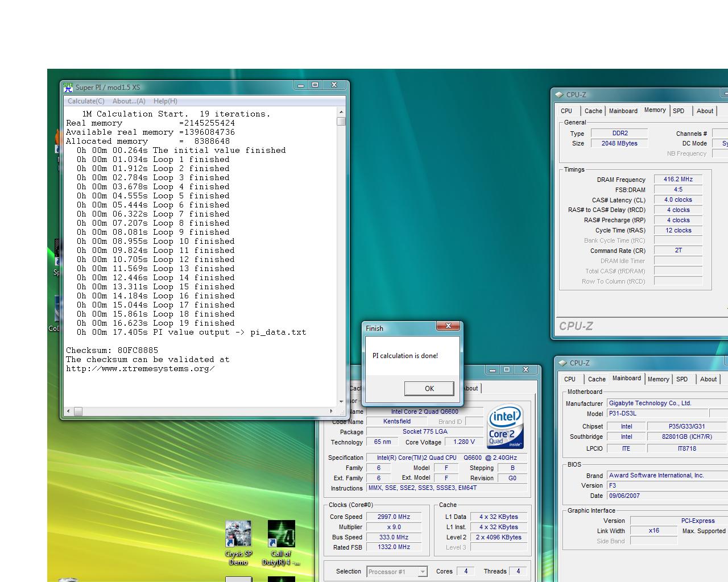
Task: Minimize the Super PI window
Action: pyautogui.click(x=301, y=85)
